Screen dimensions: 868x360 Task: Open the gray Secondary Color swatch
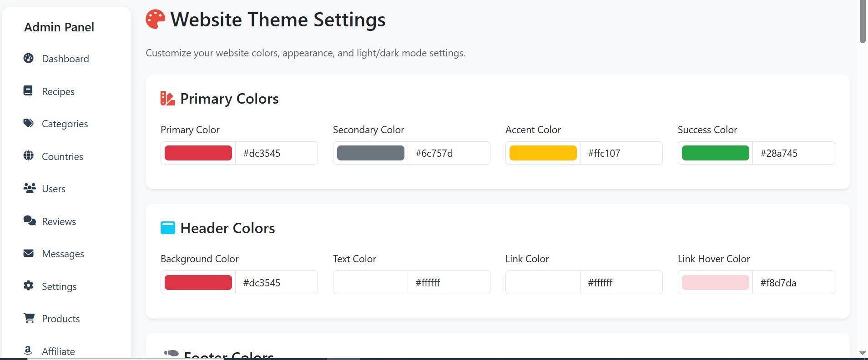[371, 153]
